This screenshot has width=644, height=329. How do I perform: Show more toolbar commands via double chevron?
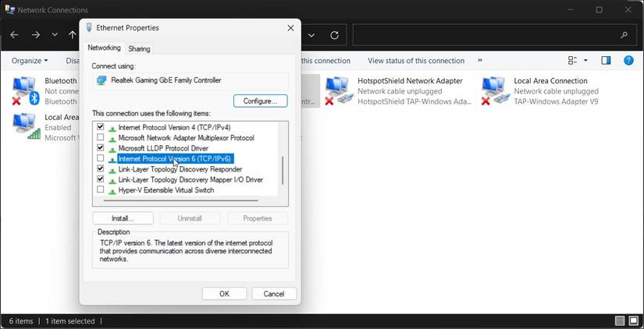point(480,60)
